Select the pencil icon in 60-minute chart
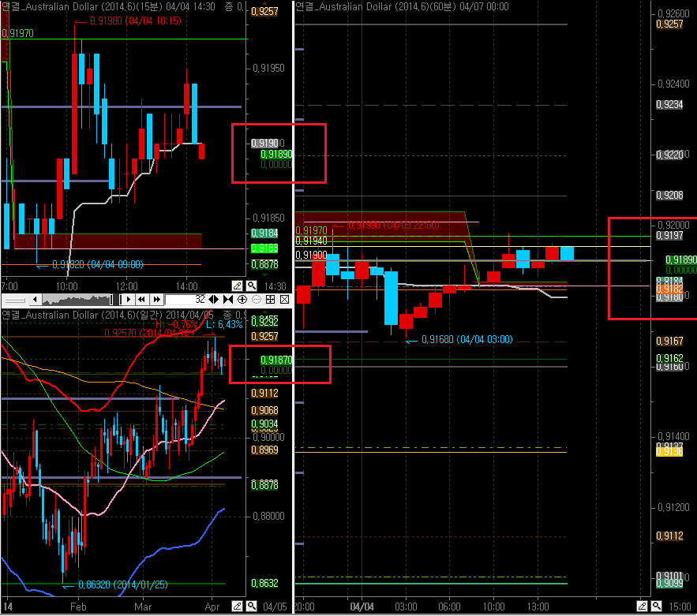 pyautogui.click(x=641, y=607)
